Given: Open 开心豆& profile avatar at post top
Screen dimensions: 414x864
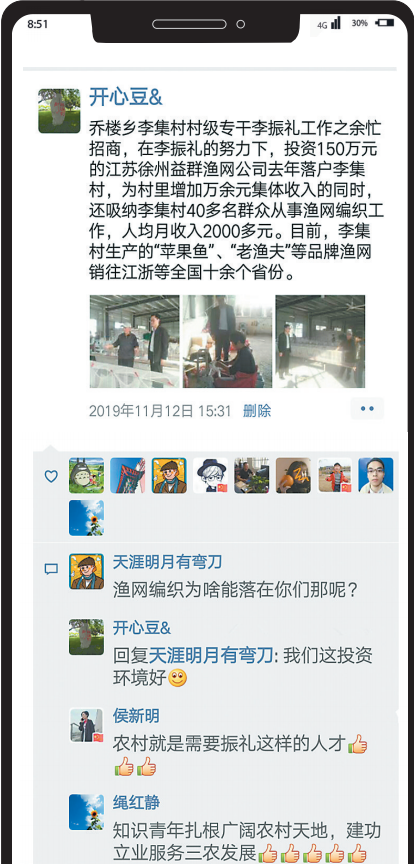Looking at the screenshot, I should point(59,111).
